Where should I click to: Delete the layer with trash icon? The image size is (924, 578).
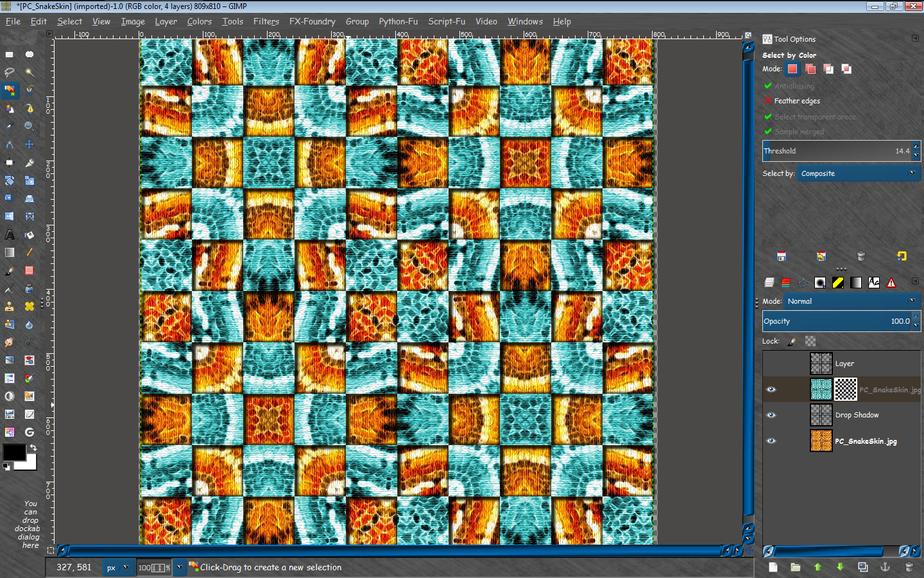(909, 567)
